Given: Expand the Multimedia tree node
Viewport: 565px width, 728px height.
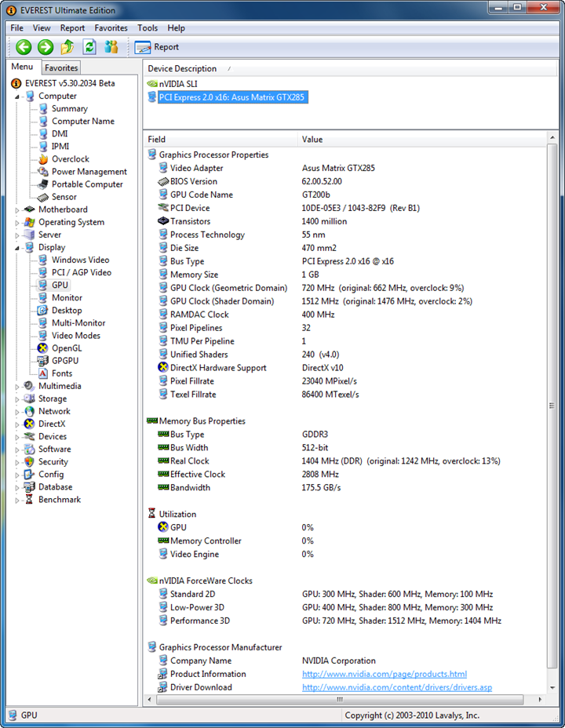Looking at the screenshot, I should (x=17, y=386).
